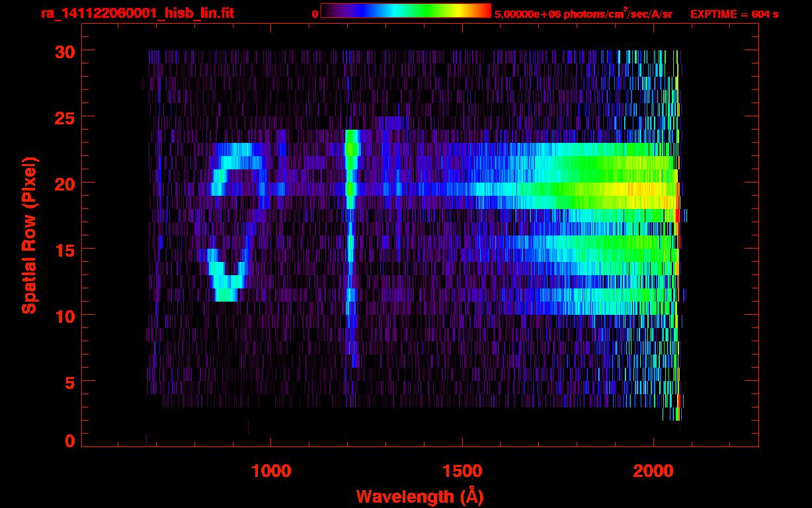Click the Spatial Row (Pixel) axis title
The image size is (812, 508).
tap(29, 235)
